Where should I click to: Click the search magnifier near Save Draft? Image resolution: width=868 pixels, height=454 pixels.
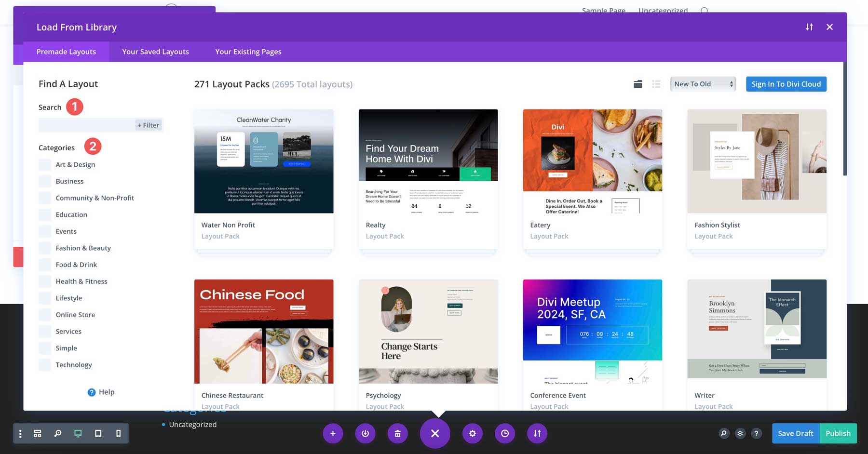point(724,433)
